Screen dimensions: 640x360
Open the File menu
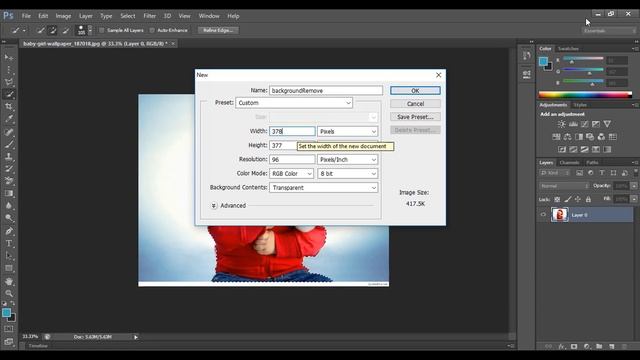point(26,16)
